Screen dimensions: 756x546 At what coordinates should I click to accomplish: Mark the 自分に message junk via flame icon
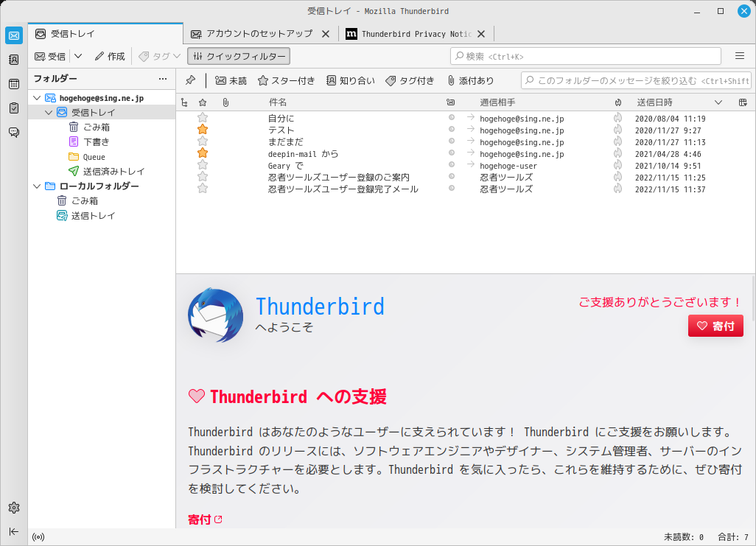tap(617, 118)
